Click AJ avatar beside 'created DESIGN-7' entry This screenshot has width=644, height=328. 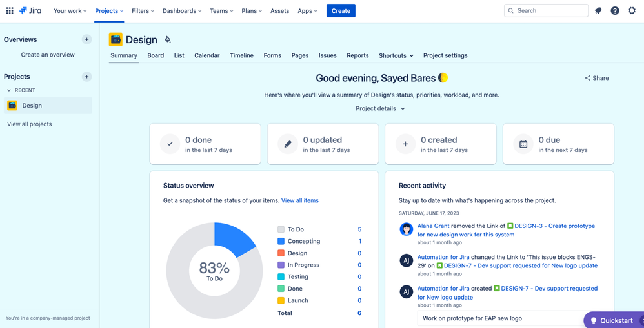point(406,292)
